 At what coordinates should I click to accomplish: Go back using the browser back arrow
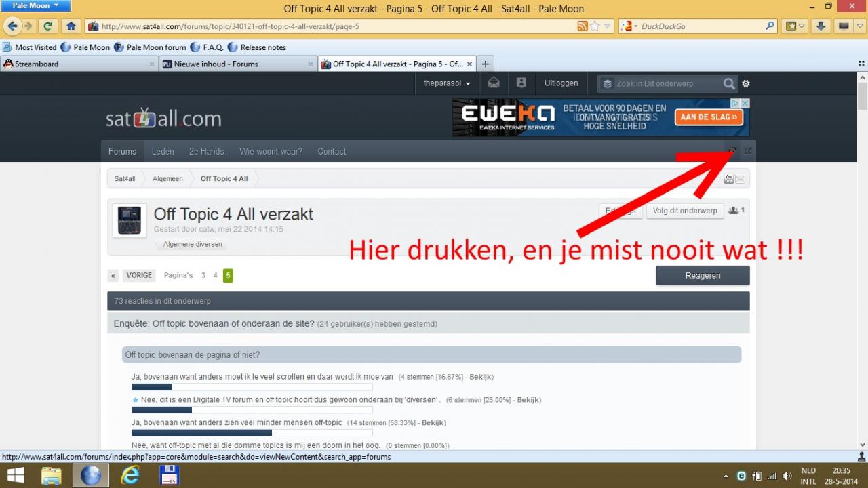point(12,26)
